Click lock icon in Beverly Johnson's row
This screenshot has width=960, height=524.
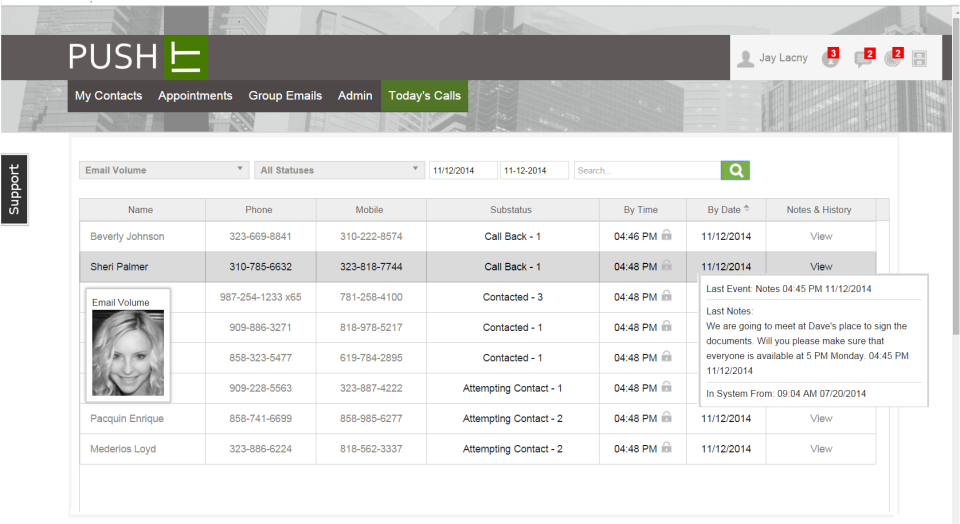[x=667, y=235]
